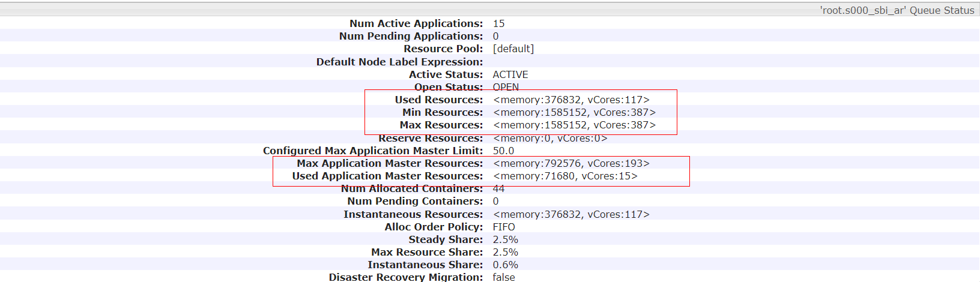Select the Max Resources memory and vCores value
This screenshot has width=980, height=282.
tap(574, 125)
